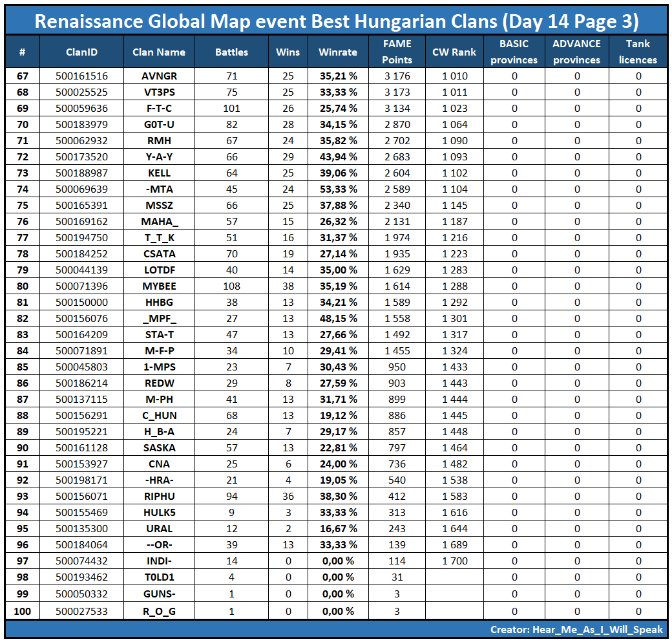Screen dimensions: 672x644
Task: Select clan name GUNS-
Action: [160, 594]
